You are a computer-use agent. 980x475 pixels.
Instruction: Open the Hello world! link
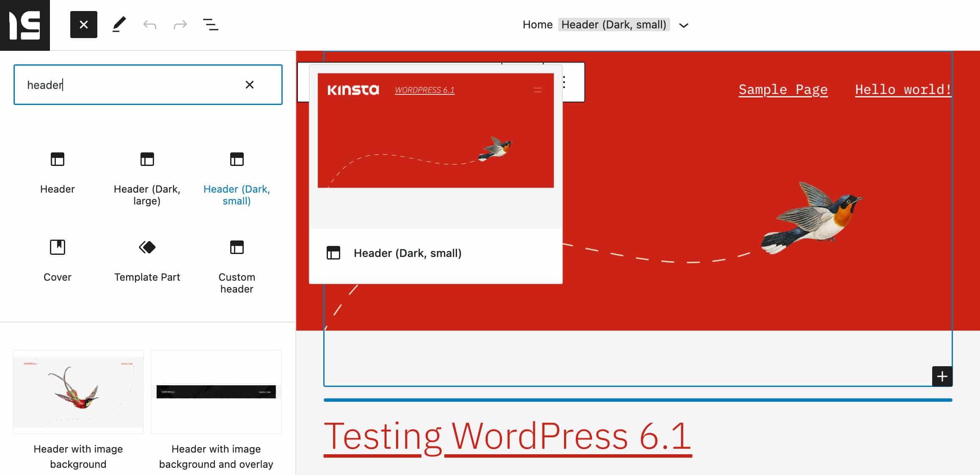tap(903, 89)
